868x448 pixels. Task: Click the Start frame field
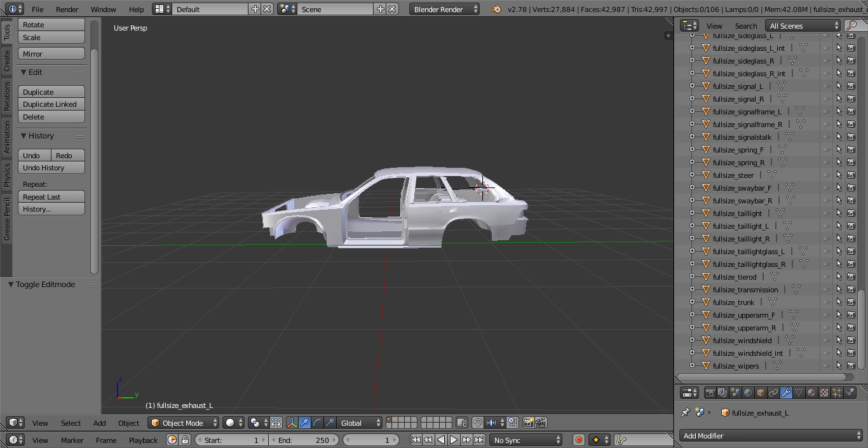(x=232, y=440)
